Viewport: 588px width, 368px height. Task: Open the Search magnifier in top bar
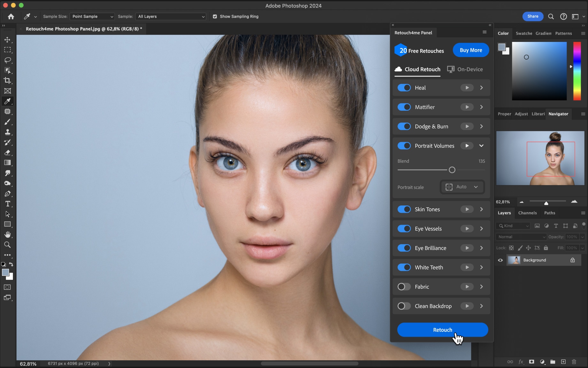coord(551,16)
